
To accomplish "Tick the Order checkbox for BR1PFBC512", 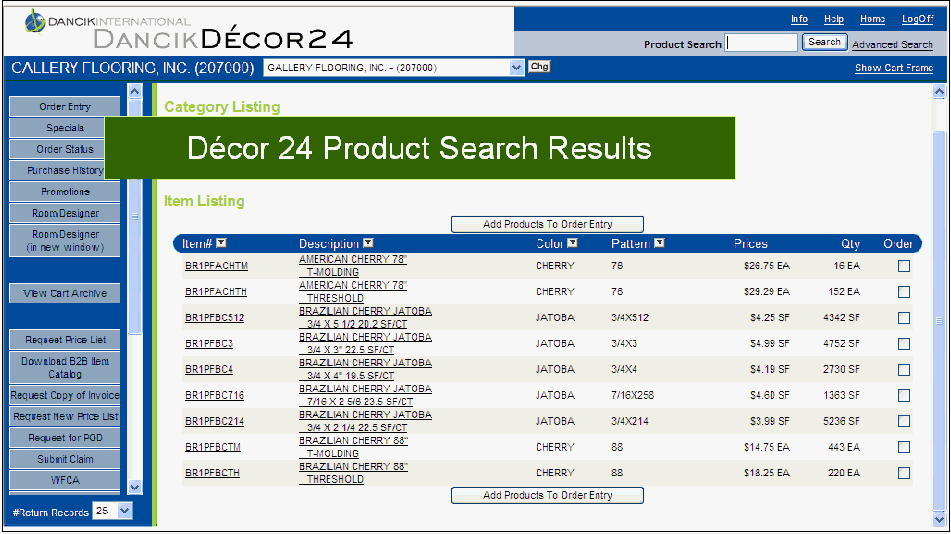I will point(904,318).
